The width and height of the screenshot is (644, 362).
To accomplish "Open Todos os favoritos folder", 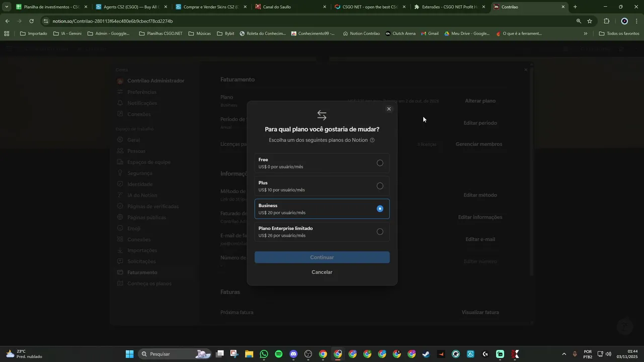I will tap(619, 34).
